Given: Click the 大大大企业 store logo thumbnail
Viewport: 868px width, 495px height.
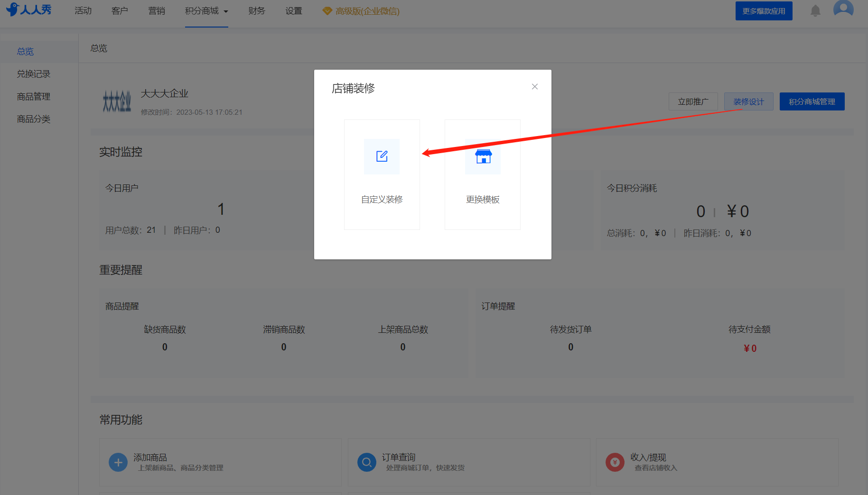Looking at the screenshot, I should pyautogui.click(x=117, y=101).
